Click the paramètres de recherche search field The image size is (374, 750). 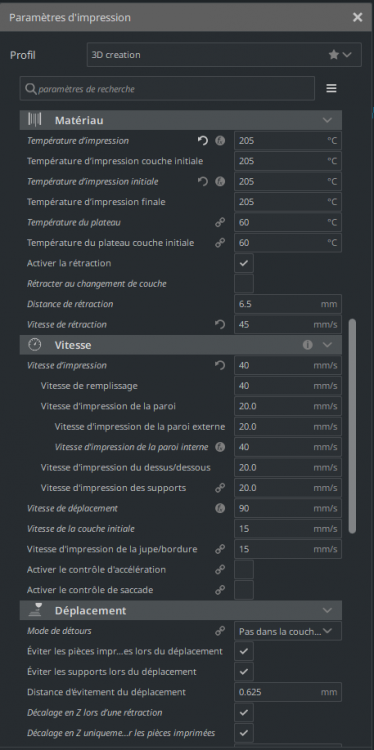(167, 88)
